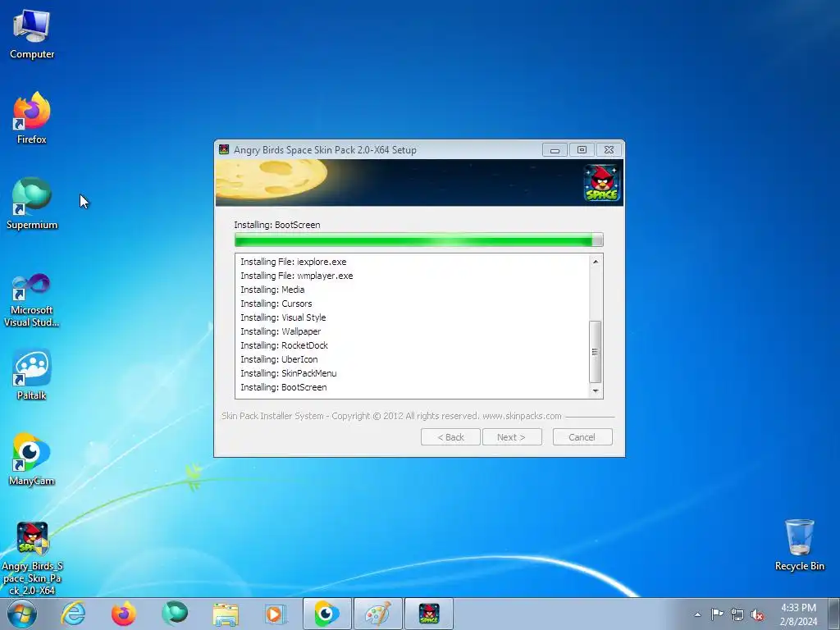
Task: Launch Firefox from the taskbar
Action: (x=123, y=614)
